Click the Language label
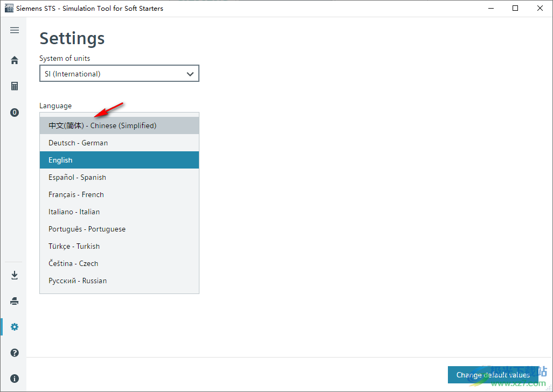Screen dimensions: 553x392 tap(56, 106)
